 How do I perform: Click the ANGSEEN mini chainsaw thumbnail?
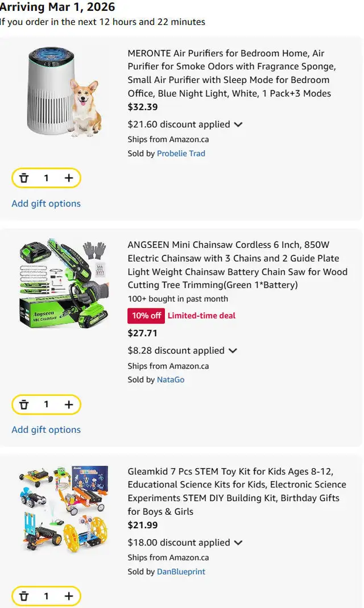63,284
